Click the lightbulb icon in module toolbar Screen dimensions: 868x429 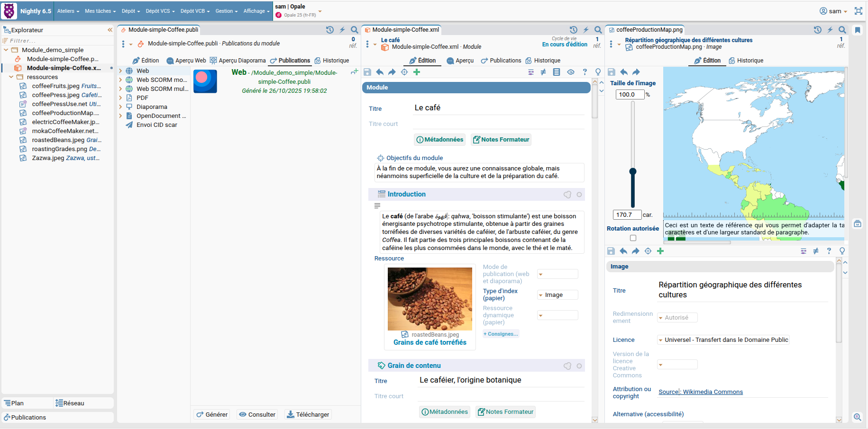point(598,72)
